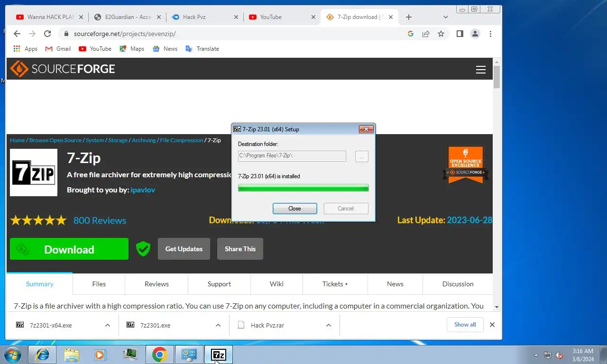Open ipavlov author profile link
Screen dimensions: 607x364
click(x=143, y=190)
